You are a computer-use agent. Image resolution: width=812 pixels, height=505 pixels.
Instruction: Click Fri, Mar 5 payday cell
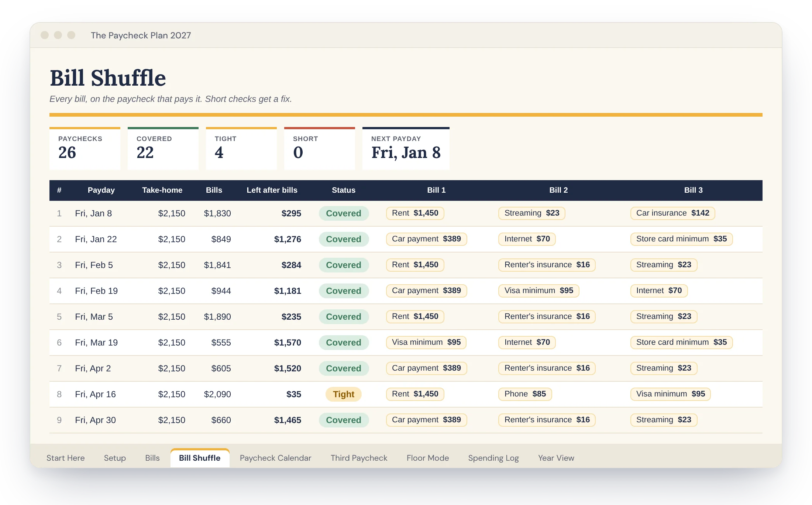coord(94,317)
